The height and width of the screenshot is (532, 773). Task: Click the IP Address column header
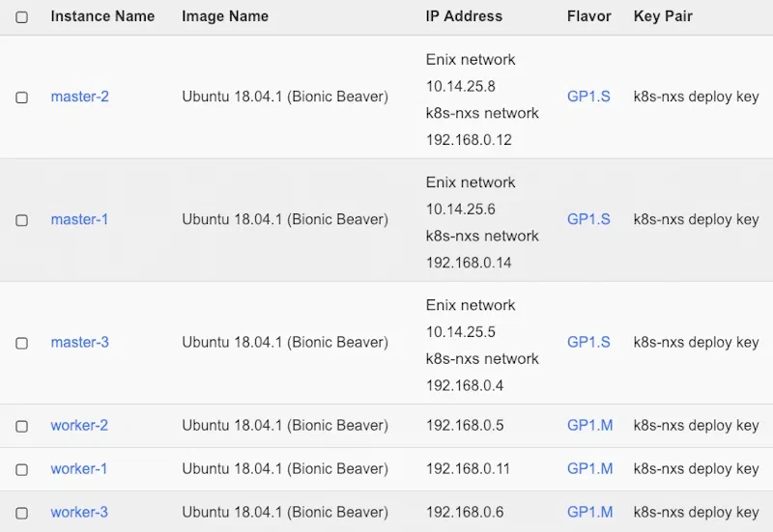(x=464, y=16)
